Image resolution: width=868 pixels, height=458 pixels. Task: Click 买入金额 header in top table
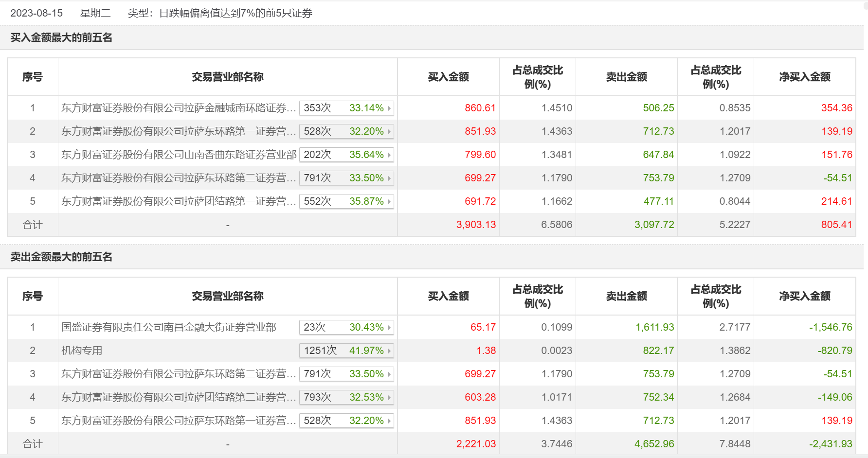(448, 77)
